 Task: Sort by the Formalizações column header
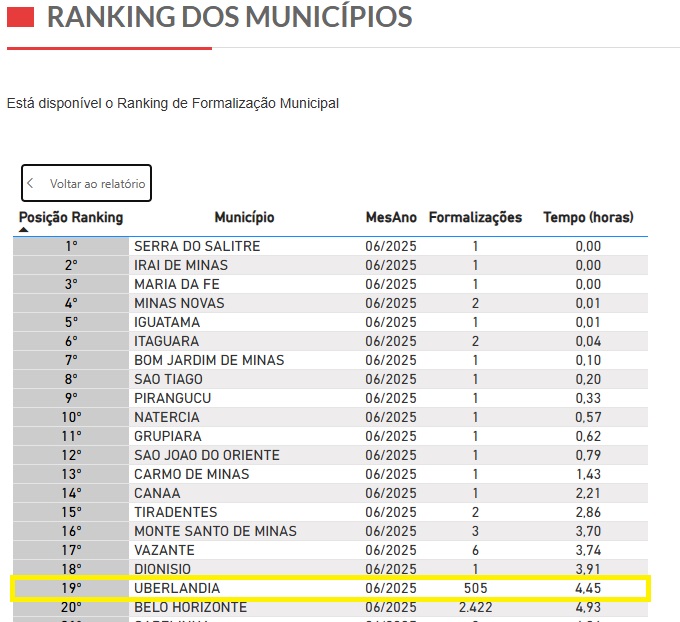click(x=475, y=217)
